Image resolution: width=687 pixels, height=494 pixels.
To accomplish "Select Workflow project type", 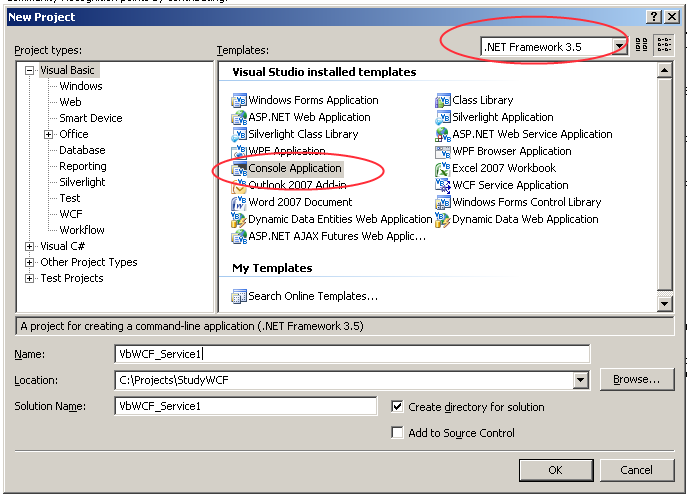I will tap(82, 230).
